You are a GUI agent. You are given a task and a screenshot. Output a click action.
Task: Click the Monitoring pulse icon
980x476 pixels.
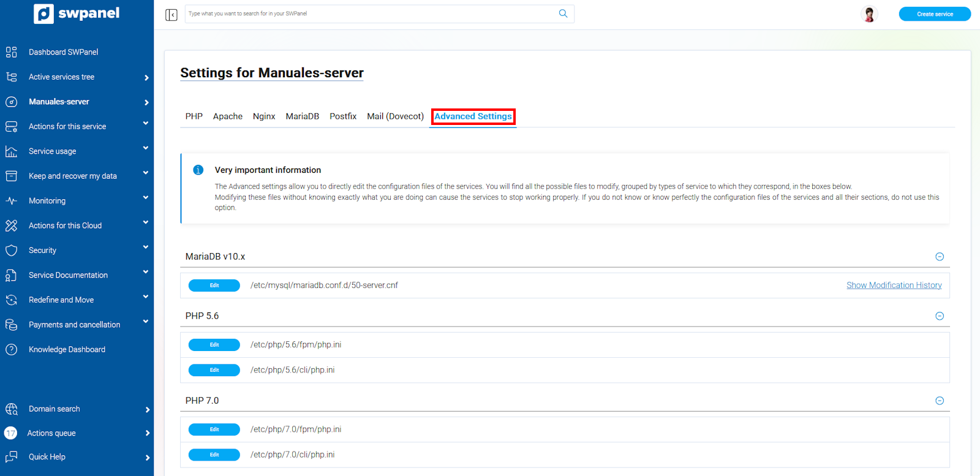pyautogui.click(x=11, y=201)
